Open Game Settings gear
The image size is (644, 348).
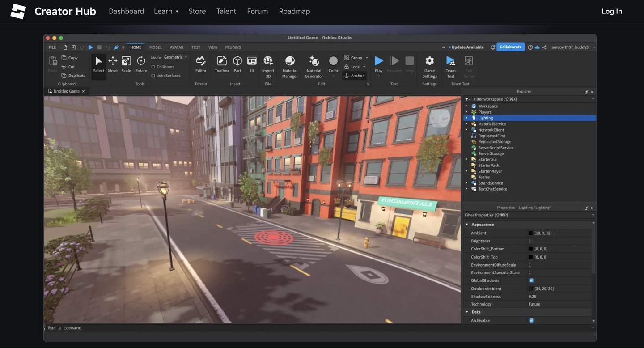(x=430, y=67)
